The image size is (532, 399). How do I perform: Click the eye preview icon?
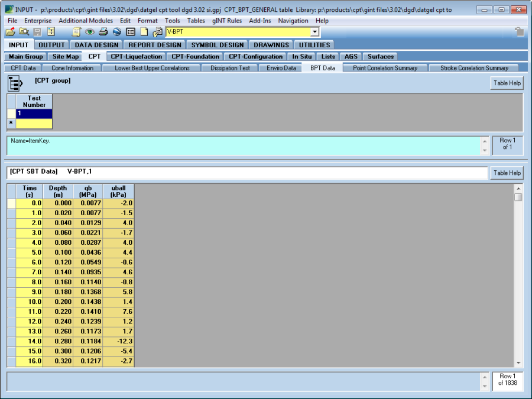click(x=90, y=32)
